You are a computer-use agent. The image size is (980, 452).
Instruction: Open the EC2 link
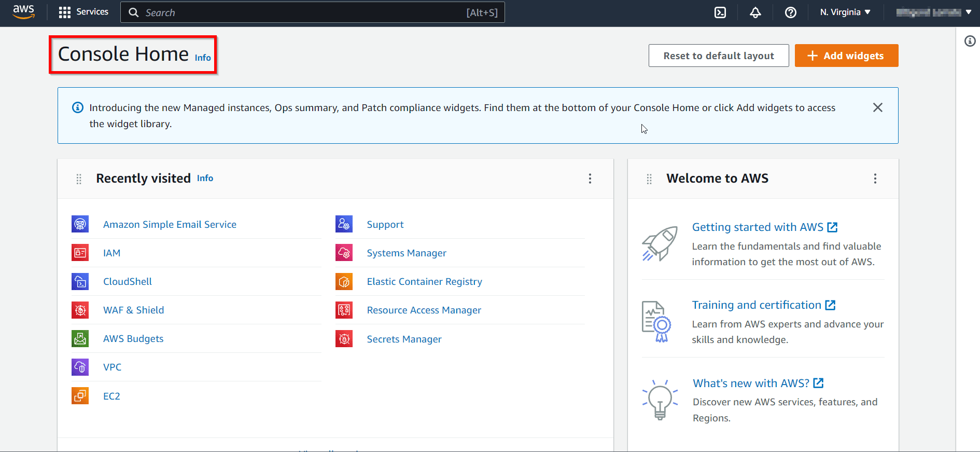(111, 396)
